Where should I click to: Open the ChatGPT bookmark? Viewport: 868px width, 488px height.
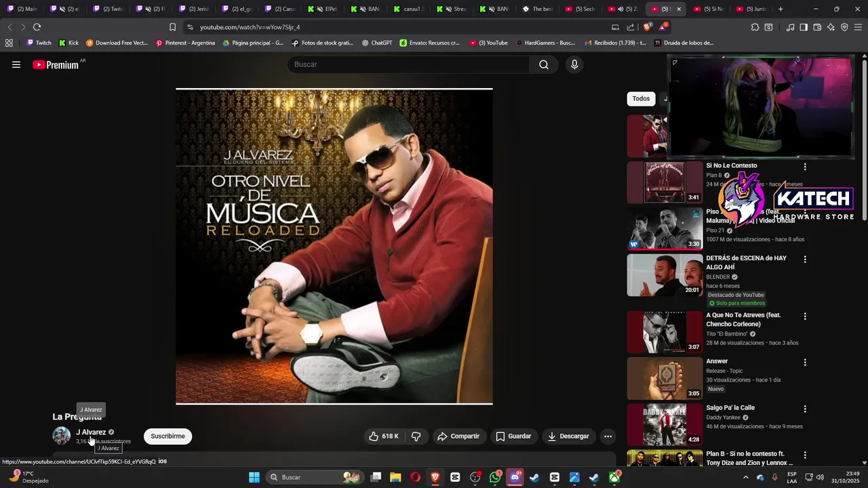[376, 43]
